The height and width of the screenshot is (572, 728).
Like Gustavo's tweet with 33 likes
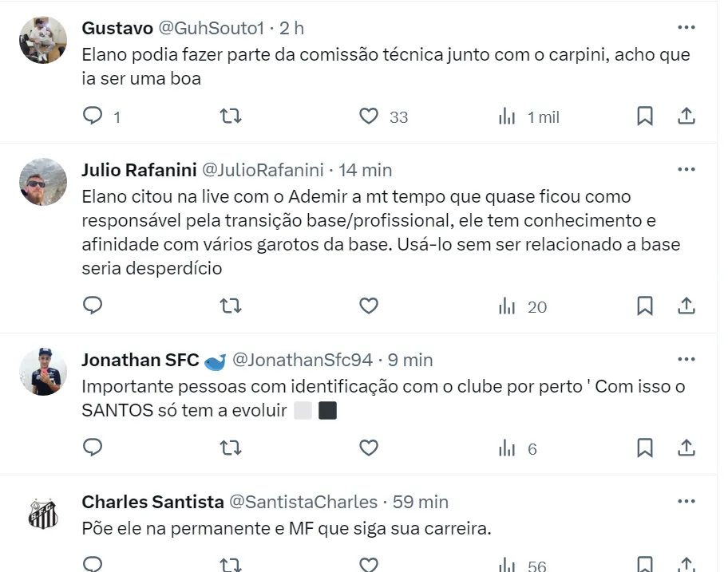coord(368,116)
